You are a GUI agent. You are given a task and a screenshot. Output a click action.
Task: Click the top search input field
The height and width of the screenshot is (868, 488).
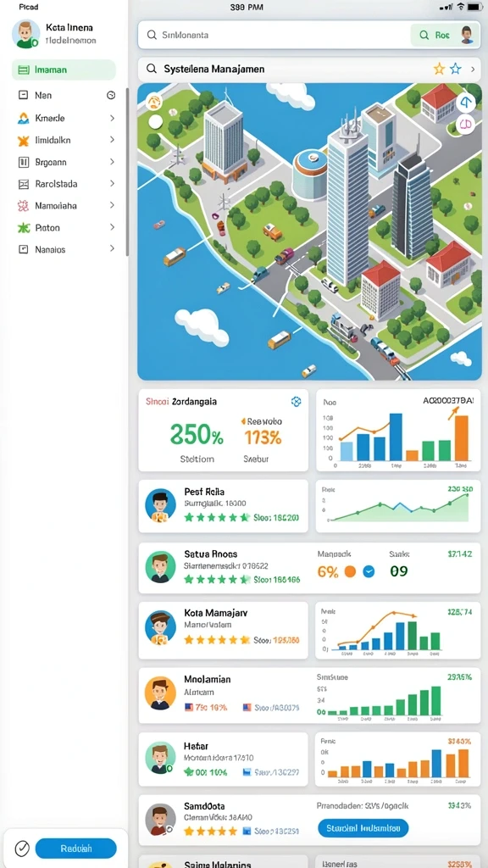(274, 35)
